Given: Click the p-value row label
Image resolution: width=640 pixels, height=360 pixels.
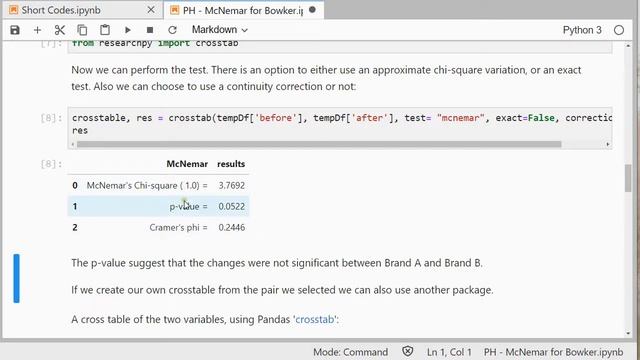Looking at the screenshot, I should pyautogui.click(x=188, y=206).
